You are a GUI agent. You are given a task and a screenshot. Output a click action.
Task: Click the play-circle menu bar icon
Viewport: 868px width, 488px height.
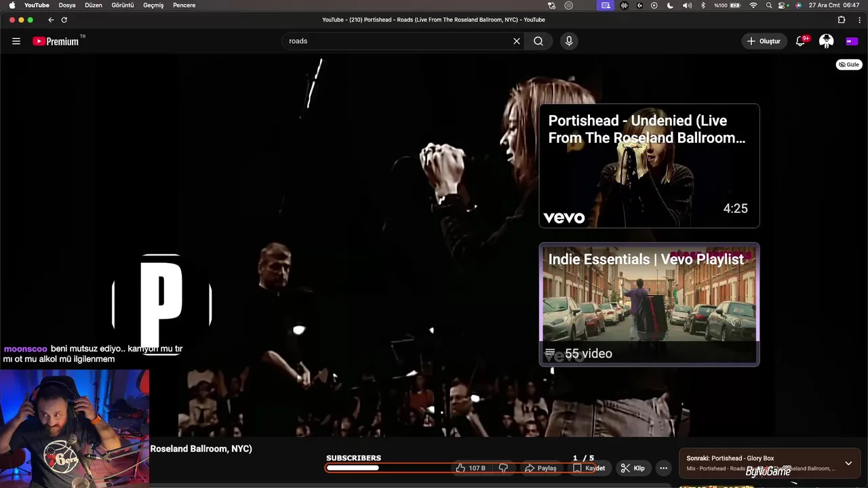point(654,5)
